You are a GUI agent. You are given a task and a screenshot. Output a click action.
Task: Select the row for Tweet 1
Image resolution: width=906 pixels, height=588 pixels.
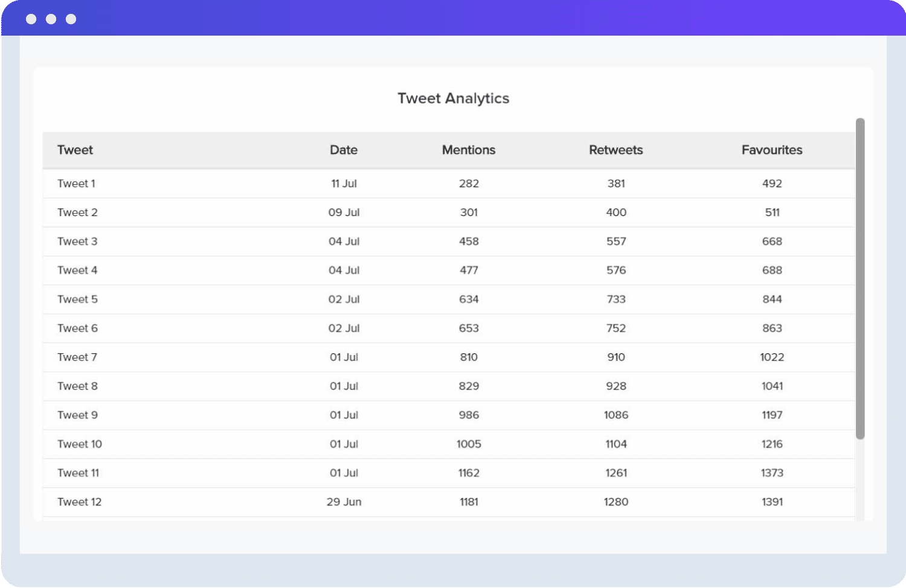[x=242, y=183]
